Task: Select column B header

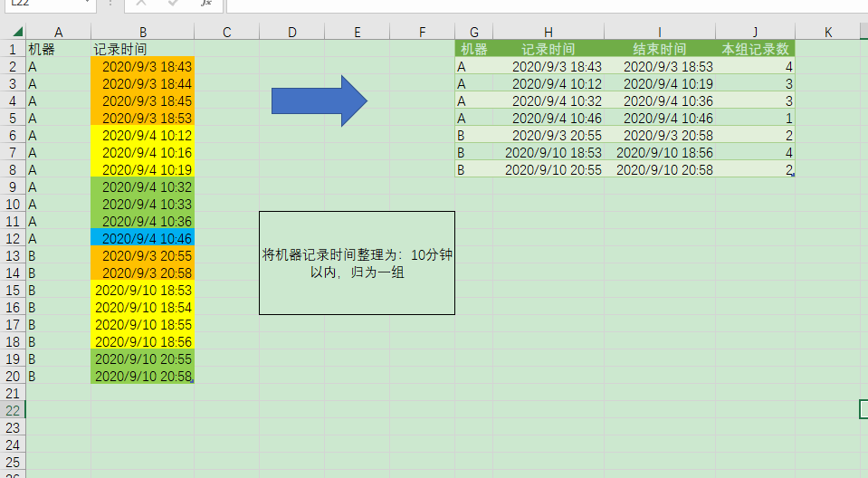Action: coord(143,32)
